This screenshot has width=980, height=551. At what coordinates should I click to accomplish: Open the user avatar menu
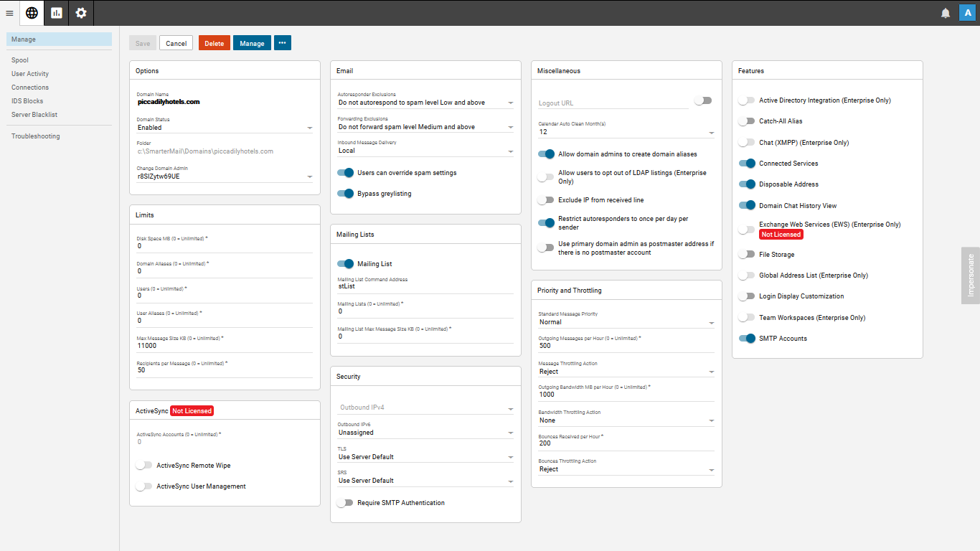[967, 13]
